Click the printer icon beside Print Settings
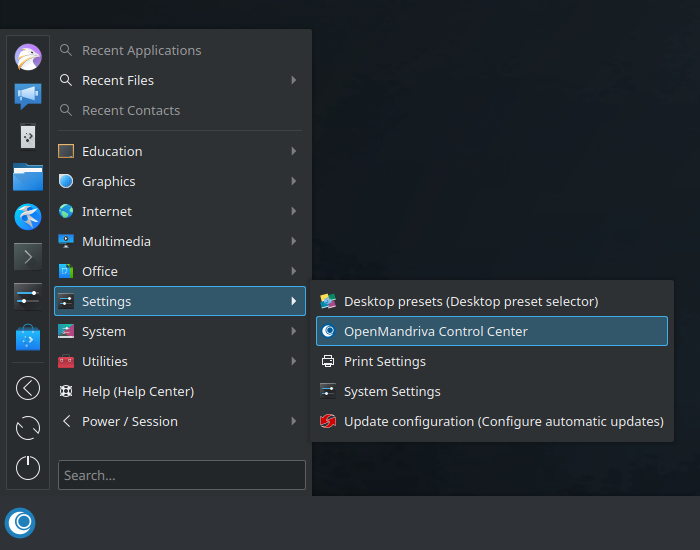Screen dimensions: 700x550 pyautogui.click(x=328, y=361)
